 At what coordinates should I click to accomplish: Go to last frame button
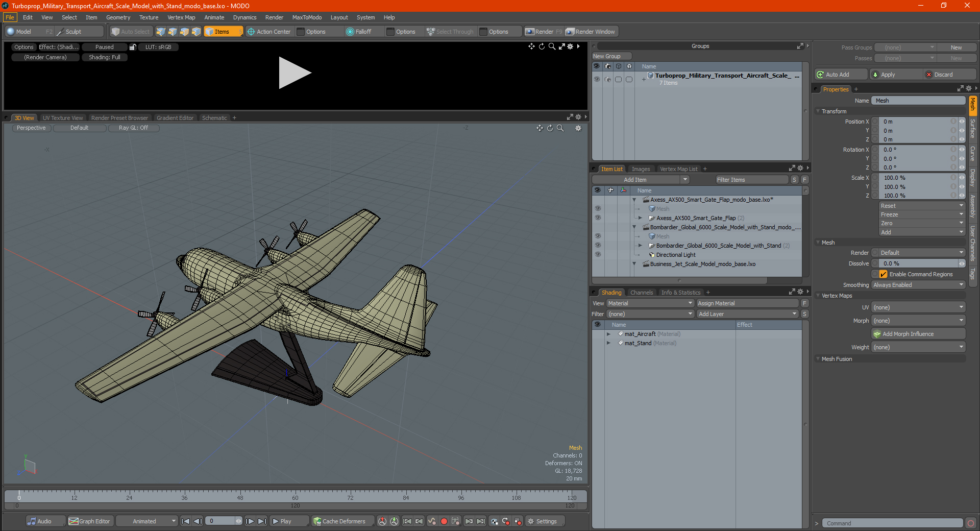tap(262, 521)
